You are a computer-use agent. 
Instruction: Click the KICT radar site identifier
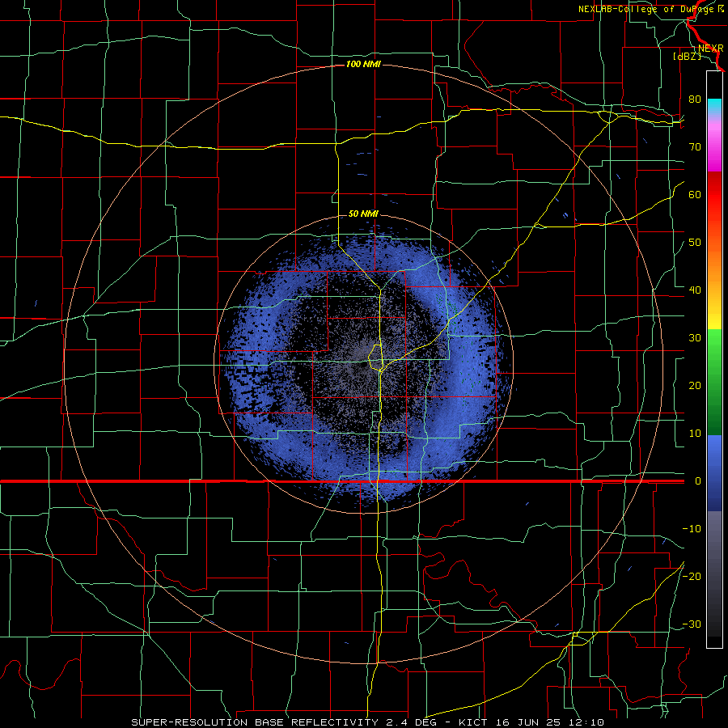point(473,722)
